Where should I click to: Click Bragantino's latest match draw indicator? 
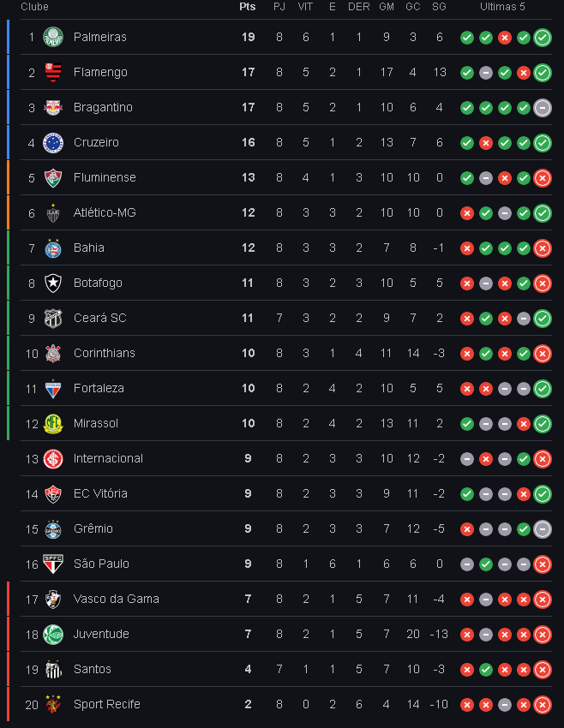[x=543, y=108]
